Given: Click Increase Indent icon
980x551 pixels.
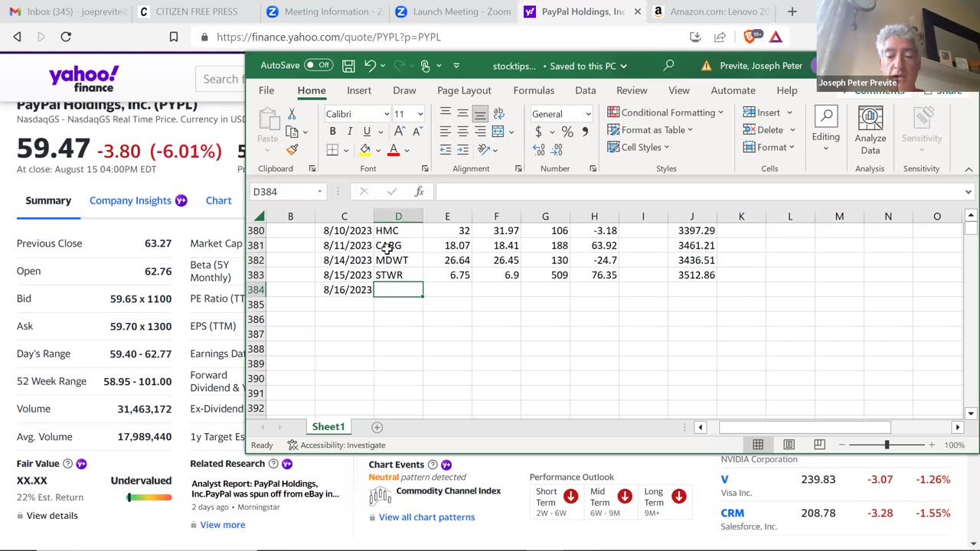Looking at the screenshot, I should click(x=462, y=150).
